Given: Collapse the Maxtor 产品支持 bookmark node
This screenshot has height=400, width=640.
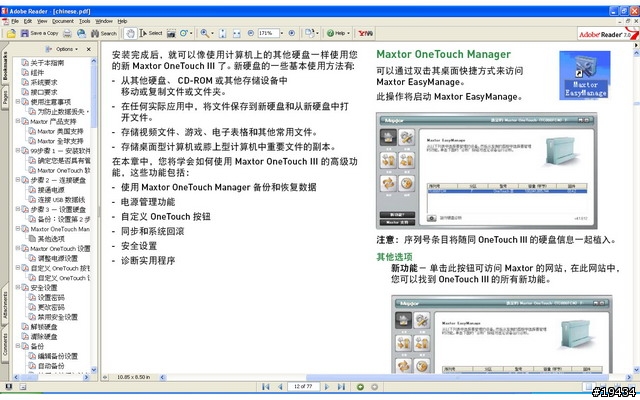Looking at the screenshot, I should [18, 121].
